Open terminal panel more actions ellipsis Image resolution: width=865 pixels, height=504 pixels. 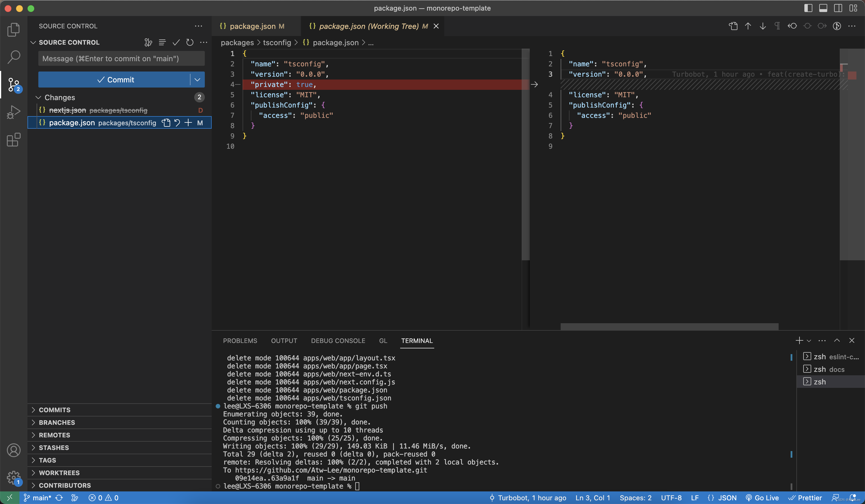coord(822,340)
